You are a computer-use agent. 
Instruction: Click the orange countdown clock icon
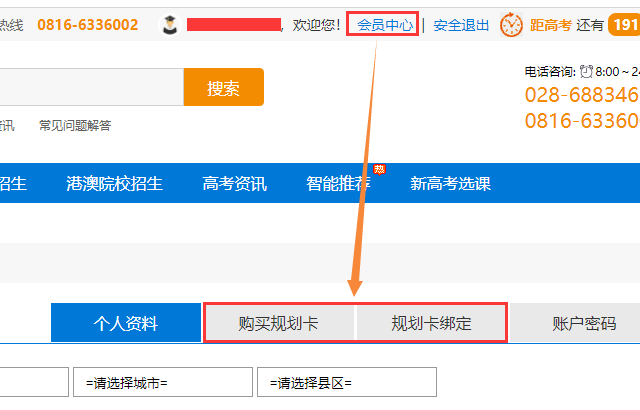click(511, 25)
